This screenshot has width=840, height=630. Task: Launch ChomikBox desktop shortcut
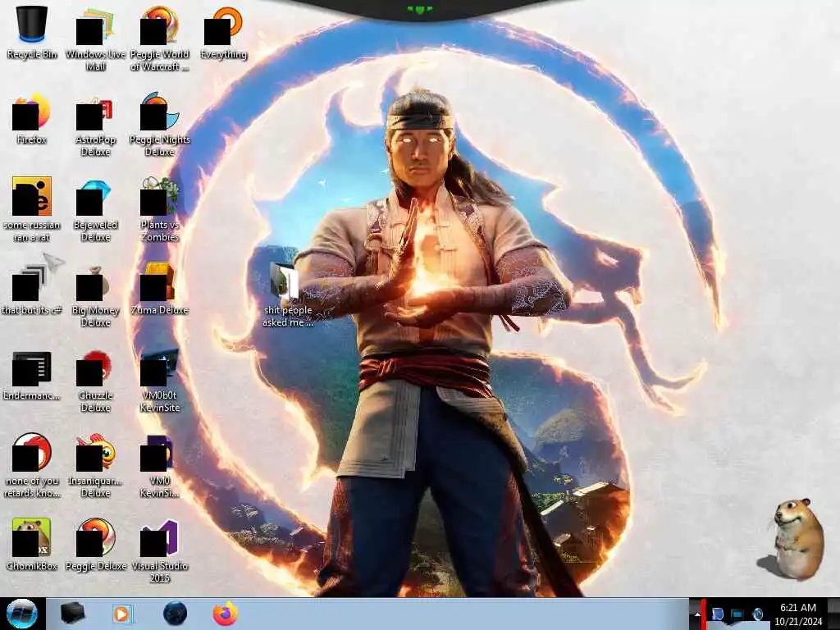point(32,544)
